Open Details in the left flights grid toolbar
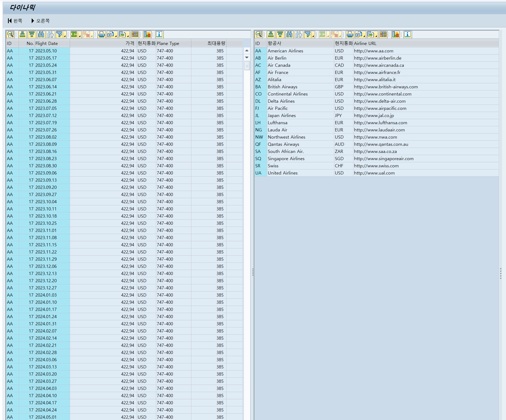Screen dimensions: 506x420 (x=10, y=34)
